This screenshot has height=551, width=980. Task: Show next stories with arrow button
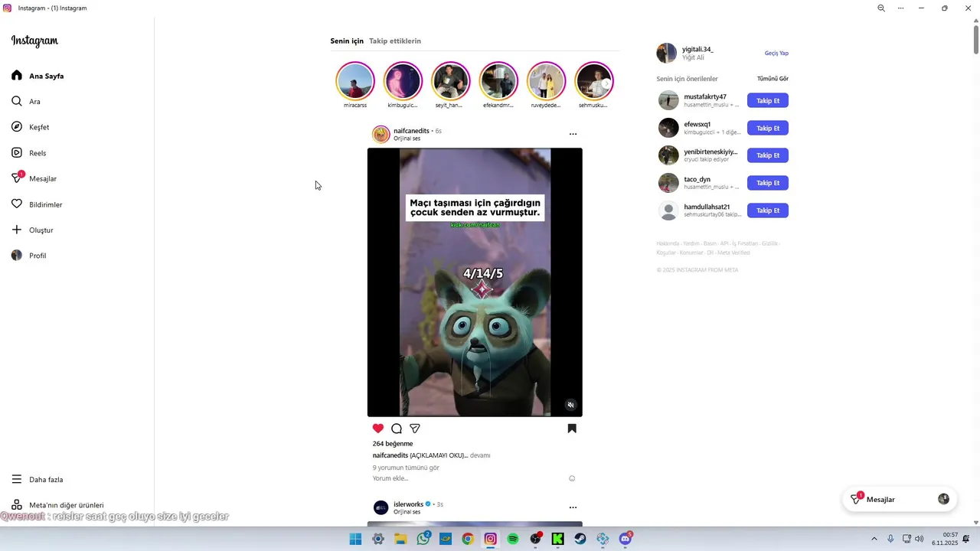pos(606,83)
